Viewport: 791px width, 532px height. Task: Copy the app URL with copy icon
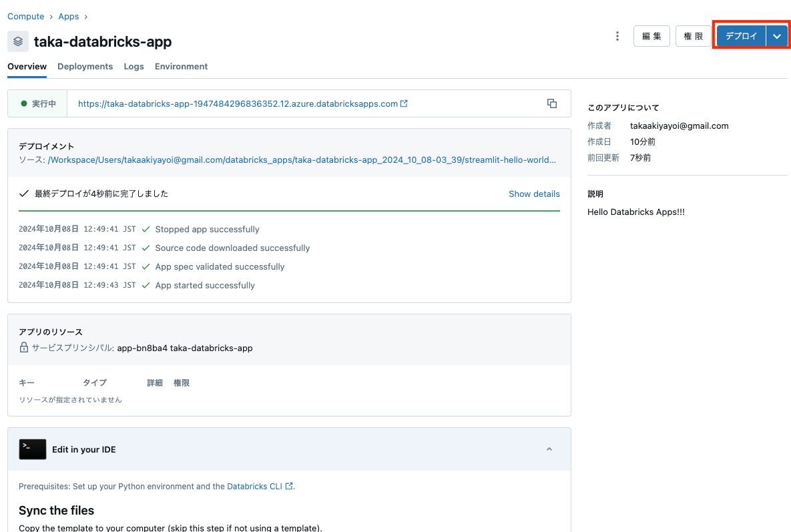(x=552, y=103)
